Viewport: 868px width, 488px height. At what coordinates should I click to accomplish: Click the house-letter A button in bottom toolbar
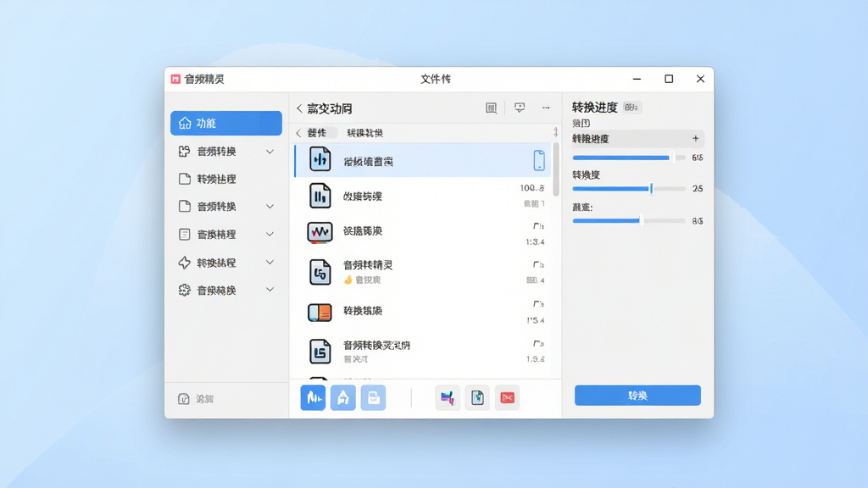[343, 397]
